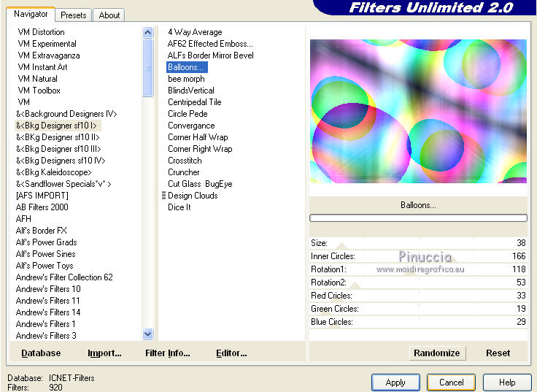Viewport: 537px width, 392px height.
Task: Select &<Bkg Designer sf10 III> category
Action: pyautogui.click(x=58, y=149)
